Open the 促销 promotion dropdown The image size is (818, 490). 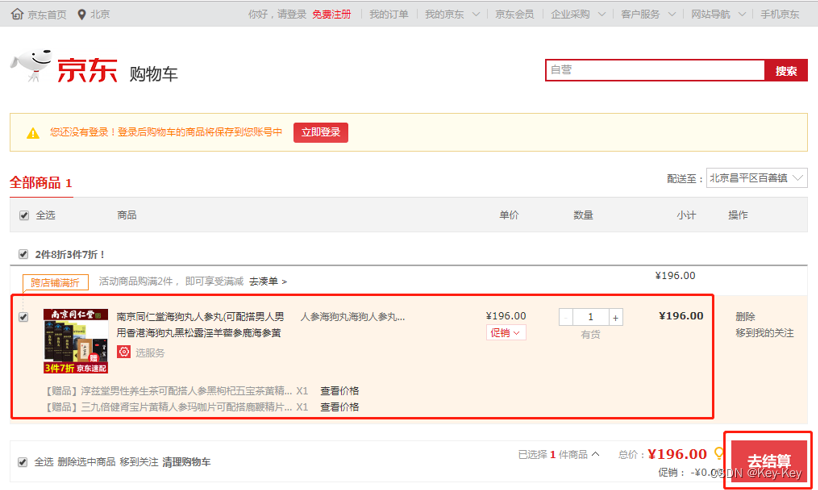tap(506, 332)
